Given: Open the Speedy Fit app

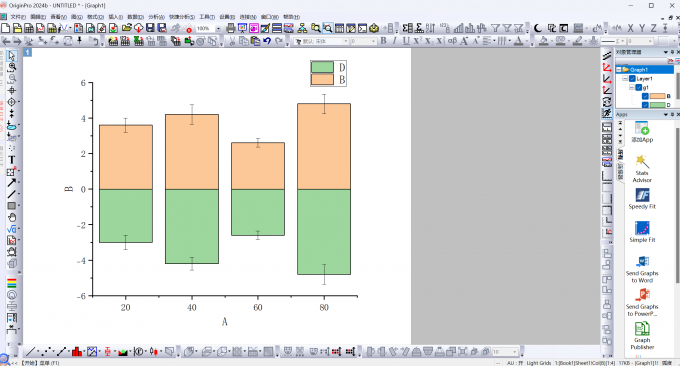Looking at the screenshot, I should [642, 199].
